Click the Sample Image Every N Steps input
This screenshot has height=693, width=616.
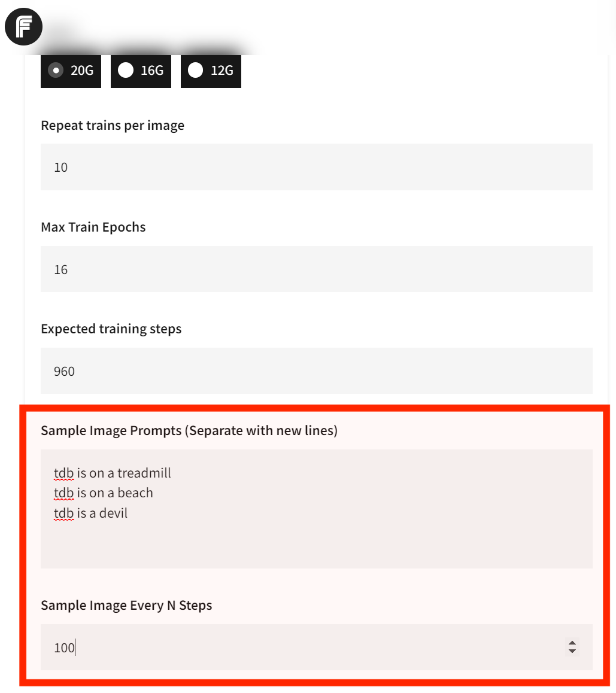(x=299, y=648)
